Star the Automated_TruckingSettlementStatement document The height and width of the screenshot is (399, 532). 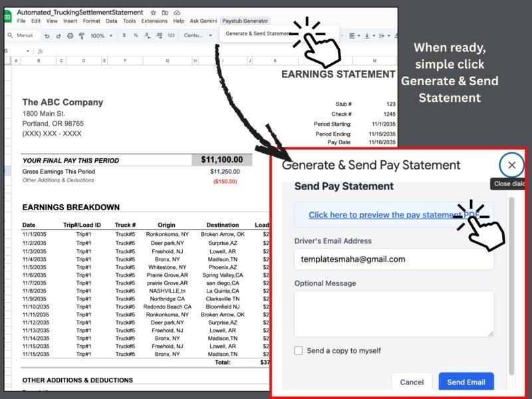point(154,13)
